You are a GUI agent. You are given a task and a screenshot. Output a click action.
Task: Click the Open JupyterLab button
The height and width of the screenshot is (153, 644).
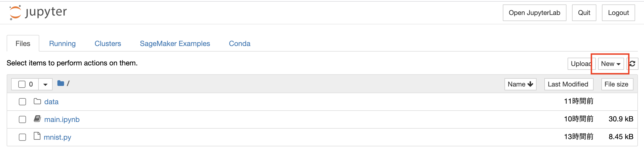coord(534,13)
